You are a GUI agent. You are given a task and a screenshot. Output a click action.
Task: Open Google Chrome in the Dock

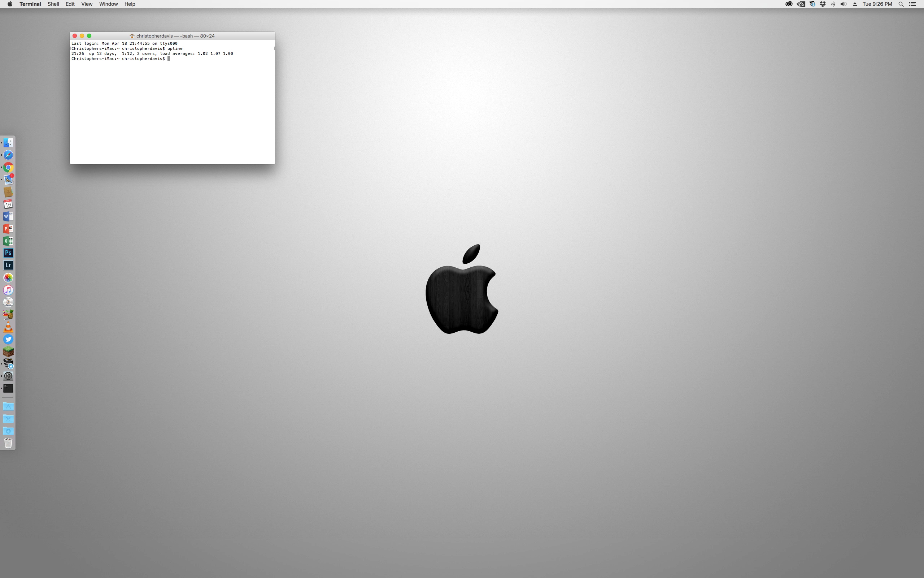click(x=8, y=167)
